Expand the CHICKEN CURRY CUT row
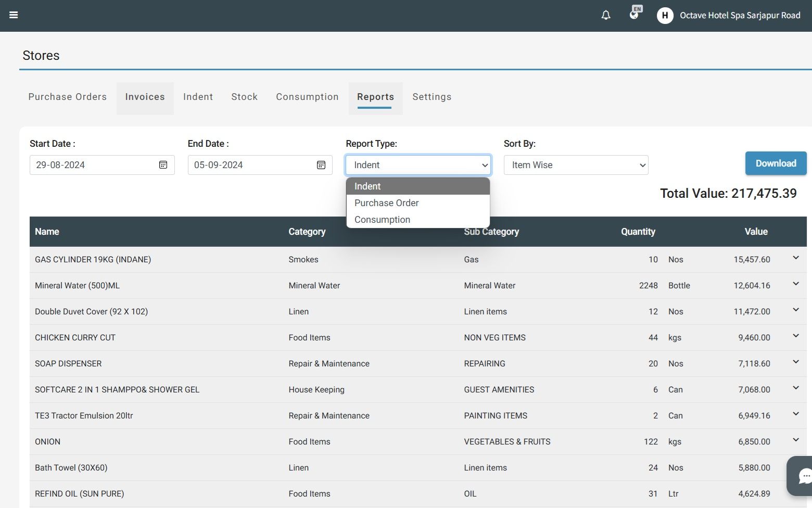Viewport: 812px width, 508px height. coord(795,336)
